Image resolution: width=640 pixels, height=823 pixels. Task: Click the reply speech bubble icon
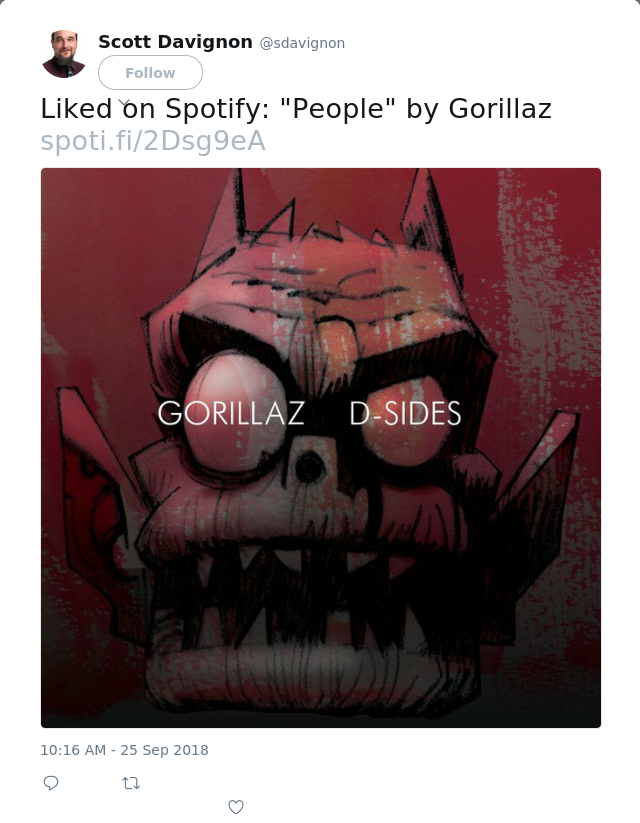pos(51,783)
